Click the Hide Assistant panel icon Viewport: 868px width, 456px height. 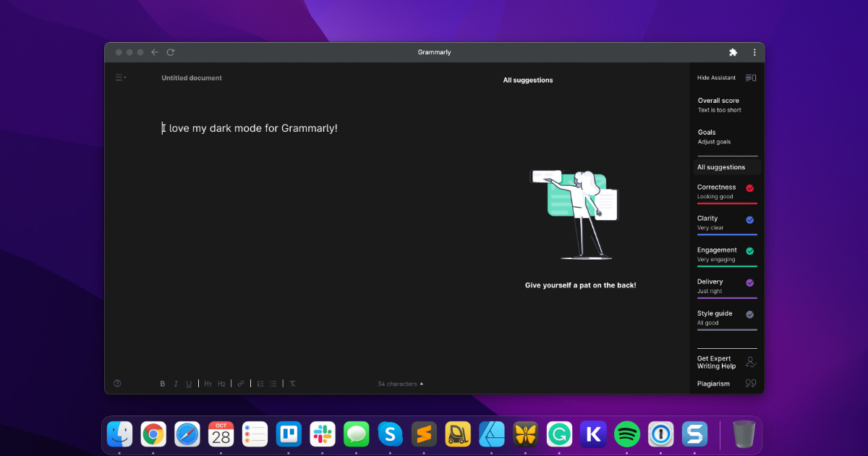pyautogui.click(x=751, y=77)
